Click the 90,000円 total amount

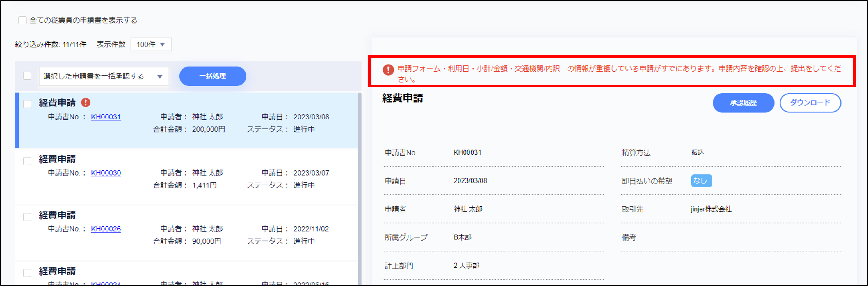tap(207, 241)
